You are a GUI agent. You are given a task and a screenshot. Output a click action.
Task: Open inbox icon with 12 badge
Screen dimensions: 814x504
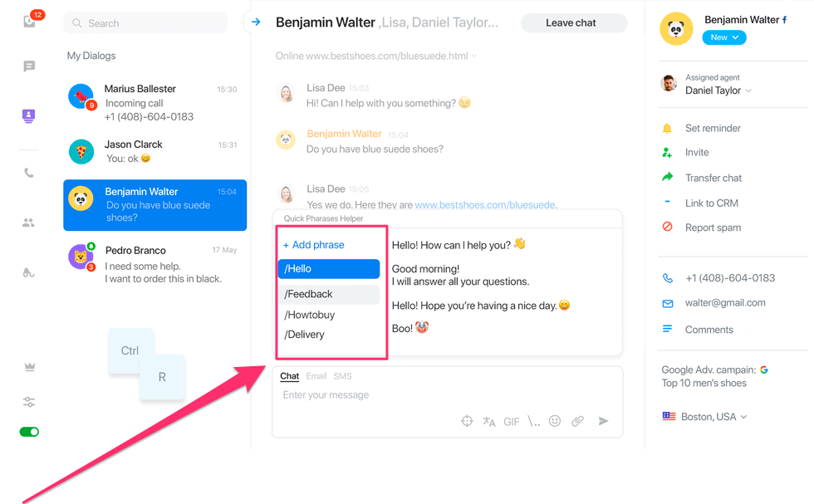coord(30,21)
